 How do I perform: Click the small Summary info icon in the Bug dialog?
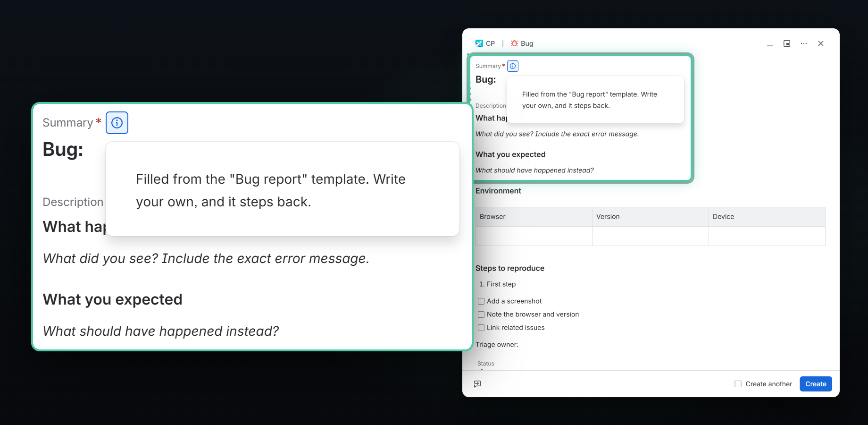513,66
